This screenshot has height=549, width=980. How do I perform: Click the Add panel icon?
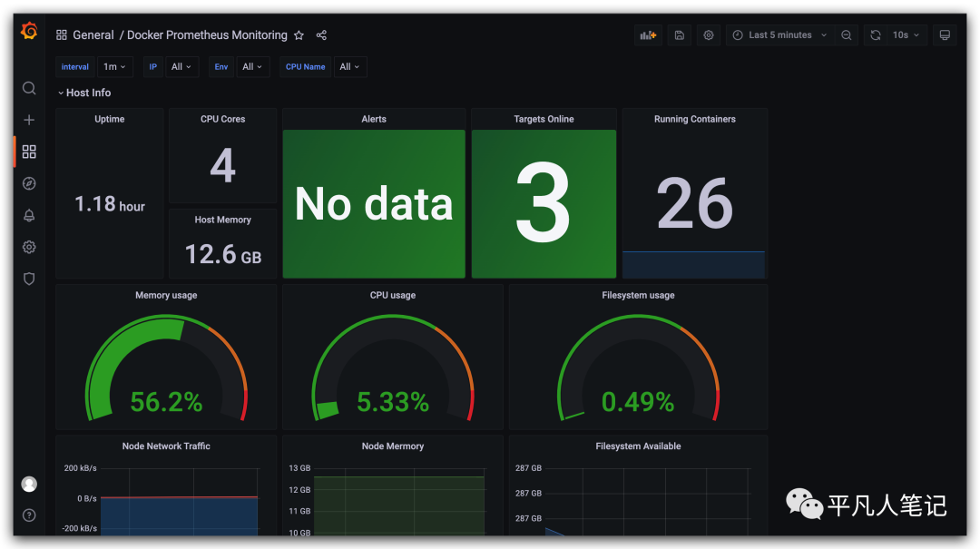point(648,35)
